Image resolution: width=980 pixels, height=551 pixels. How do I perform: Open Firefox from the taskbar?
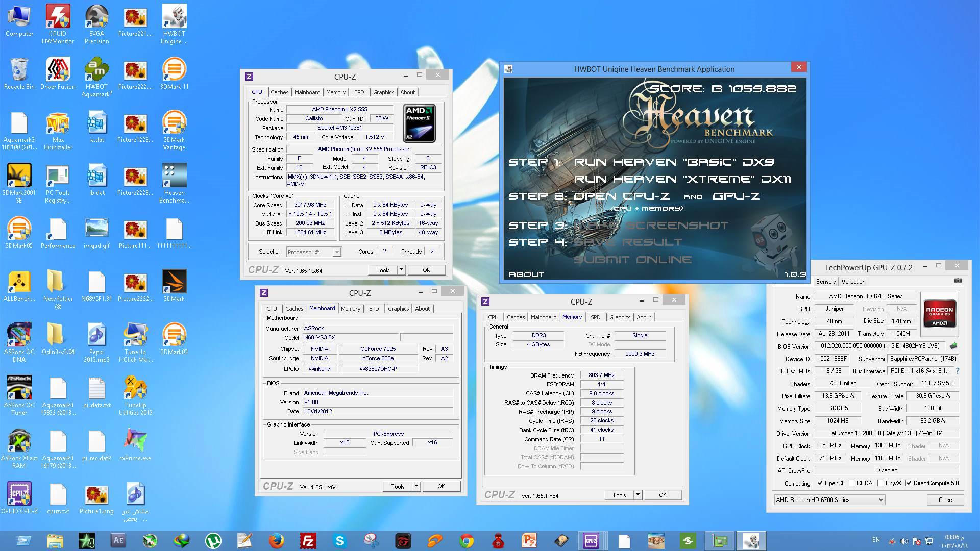[277, 540]
